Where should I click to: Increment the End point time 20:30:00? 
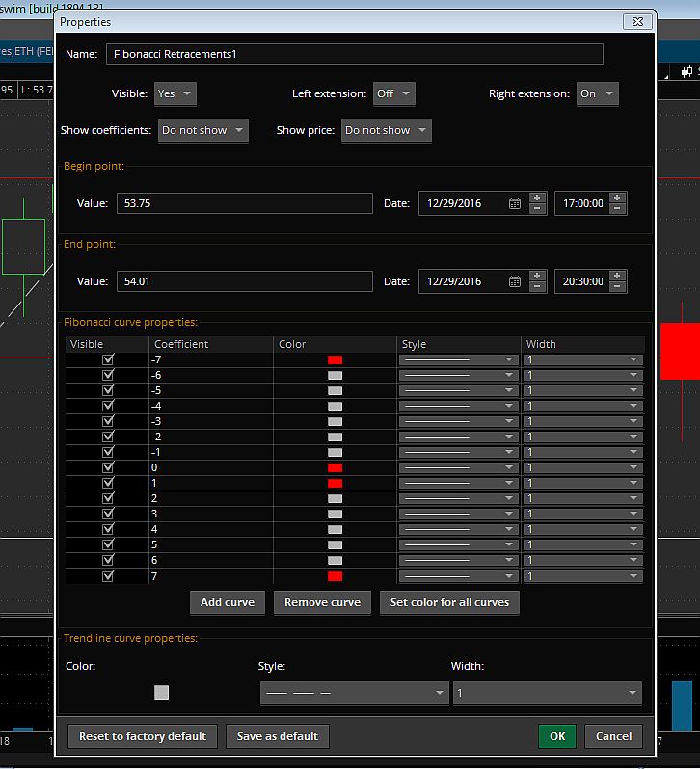pos(617,276)
